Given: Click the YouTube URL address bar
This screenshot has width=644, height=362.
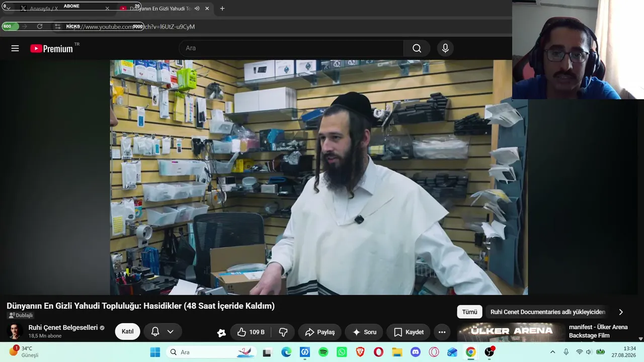Looking at the screenshot, I should [x=282, y=27].
